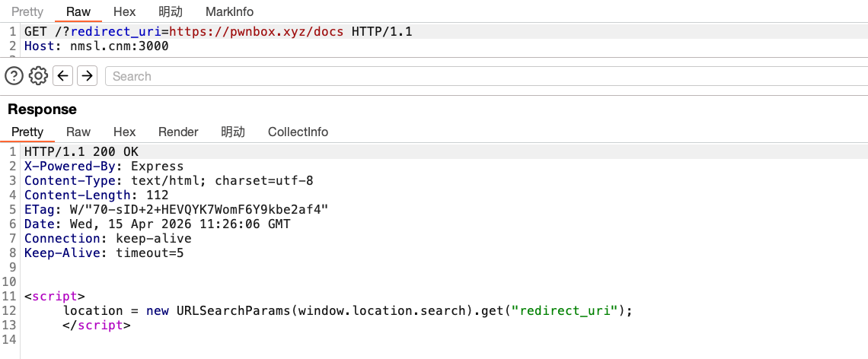Show request in Hex tab
This screenshot has width=868, height=359.
pyautogui.click(x=125, y=12)
